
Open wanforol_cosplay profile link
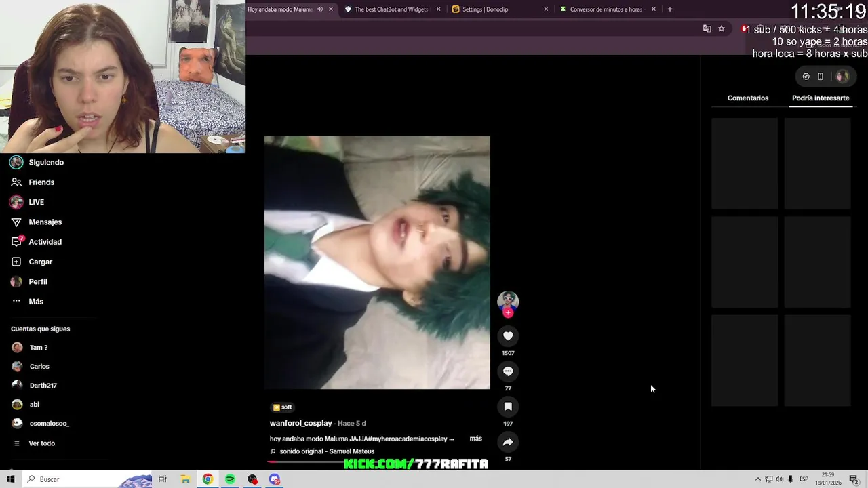(x=301, y=423)
